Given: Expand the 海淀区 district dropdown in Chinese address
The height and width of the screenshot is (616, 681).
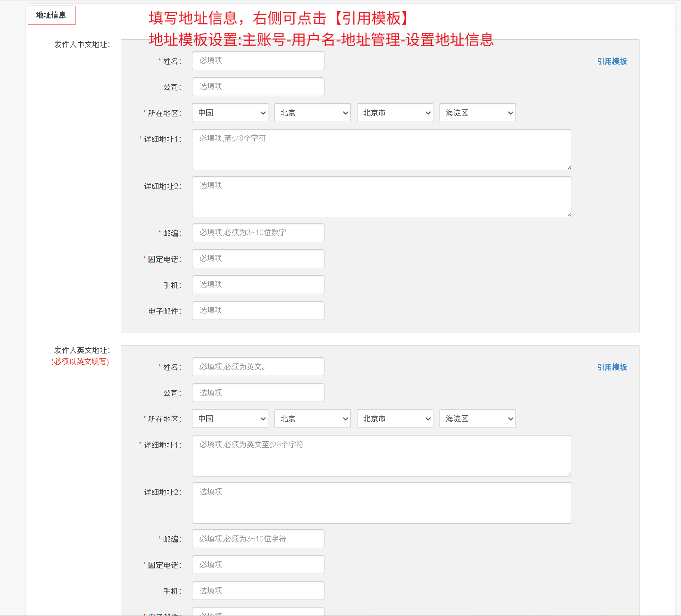Looking at the screenshot, I should (477, 113).
